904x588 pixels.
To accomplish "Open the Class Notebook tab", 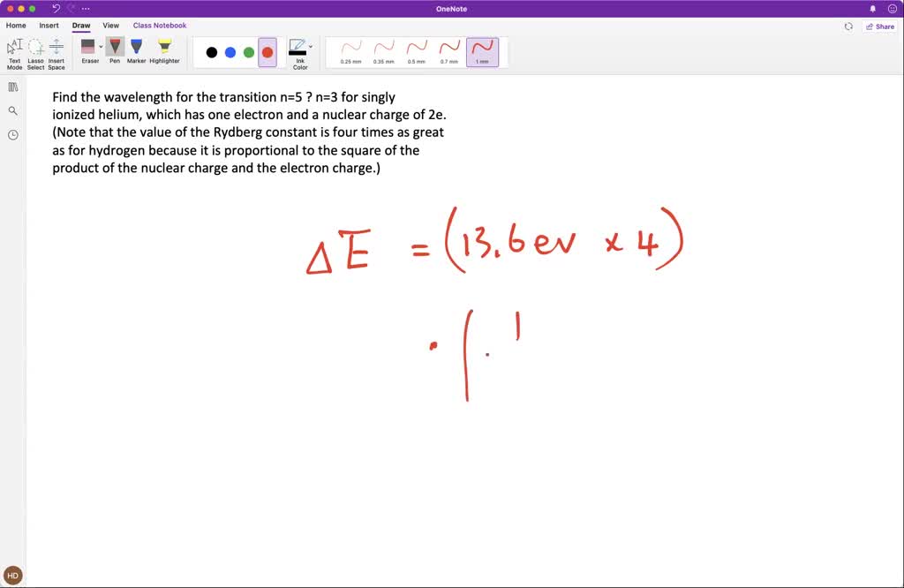I will [x=159, y=26].
